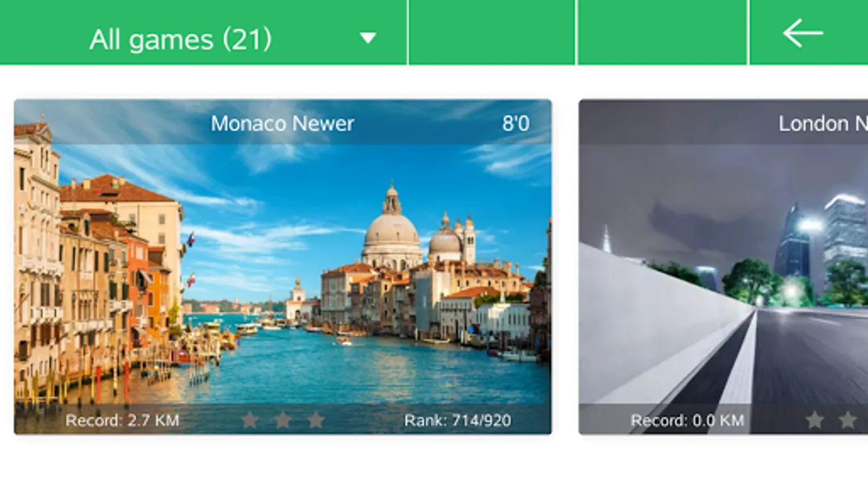
Task: Click the domed basilica in Monaco image
Action: point(392,228)
